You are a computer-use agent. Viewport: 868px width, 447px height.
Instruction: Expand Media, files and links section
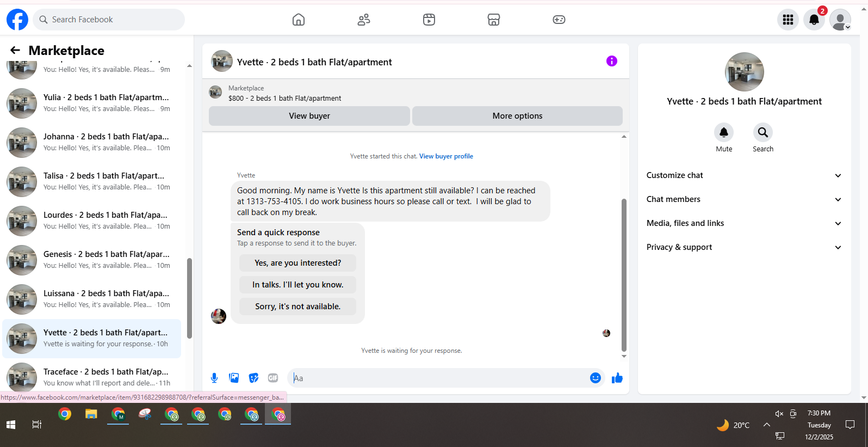coord(744,223)
